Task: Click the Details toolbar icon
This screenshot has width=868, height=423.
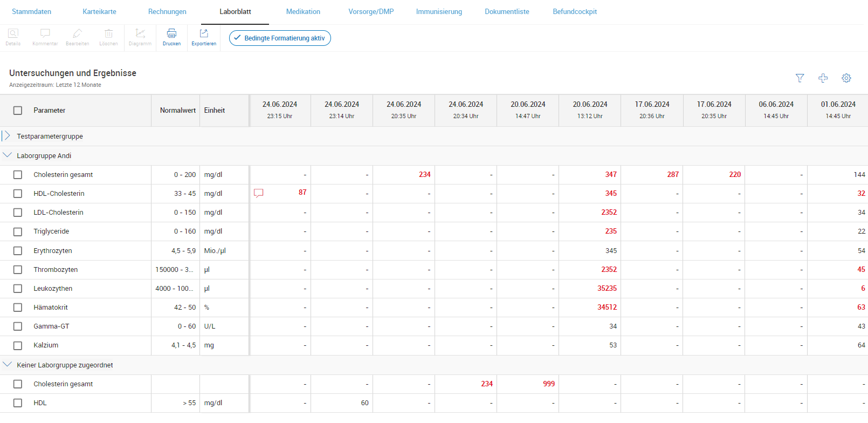Action: pyautogui.click(x=13, y=34)
